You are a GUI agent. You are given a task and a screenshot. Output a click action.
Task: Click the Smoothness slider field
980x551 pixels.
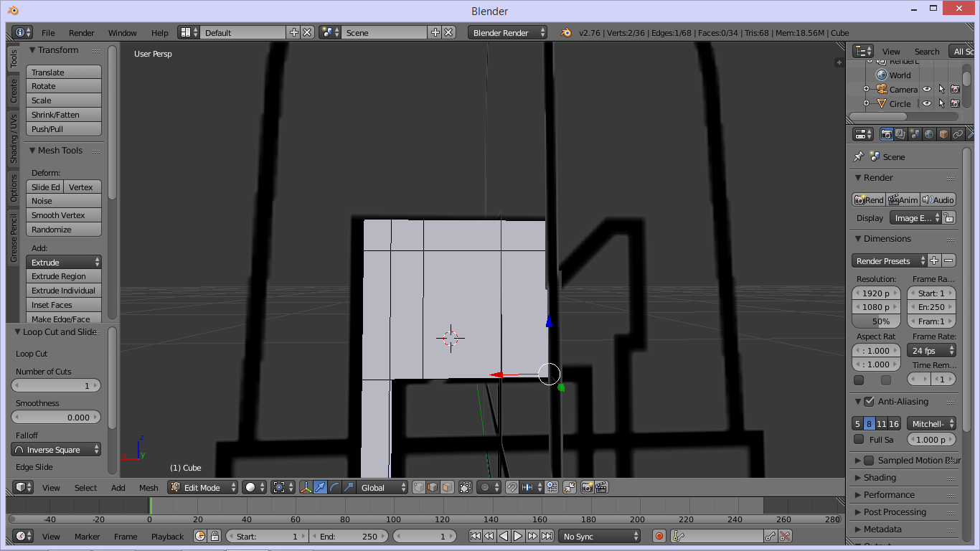pos(56,417)
